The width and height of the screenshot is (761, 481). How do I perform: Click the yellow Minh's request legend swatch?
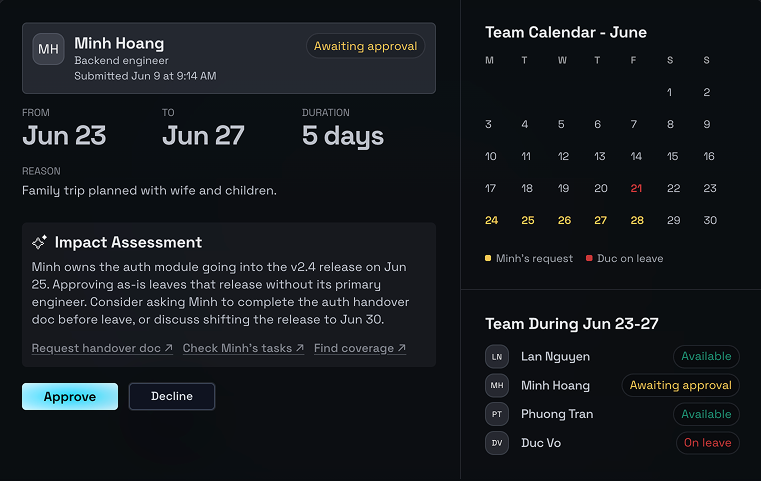[488, 258]
